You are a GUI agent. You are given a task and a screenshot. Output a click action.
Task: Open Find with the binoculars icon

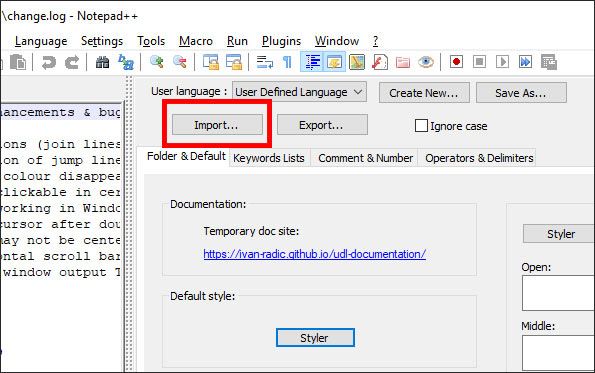pyautogui.click(x=102, y=62)
